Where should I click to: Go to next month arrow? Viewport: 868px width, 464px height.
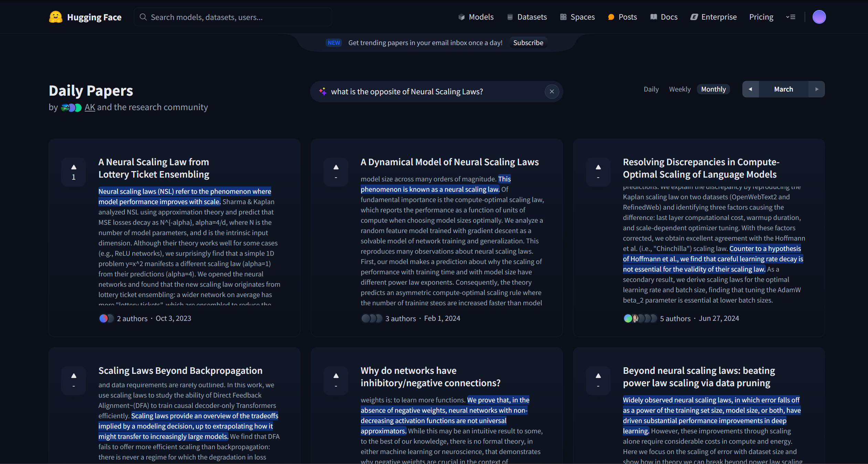point(816,89)
